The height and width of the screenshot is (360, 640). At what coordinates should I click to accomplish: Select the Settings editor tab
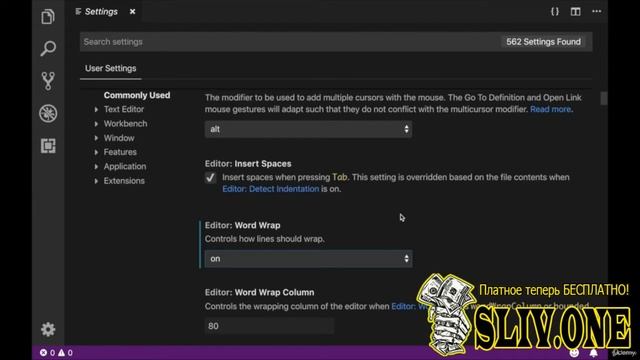pos(101,12)
